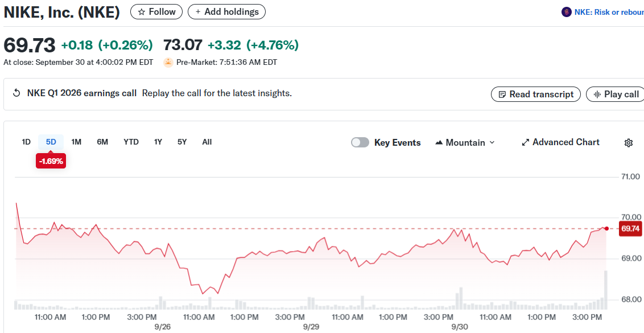Viewport: 644px width, 333px height.
Task: Open chart settings gear icon
Action: tap(629, 143)
